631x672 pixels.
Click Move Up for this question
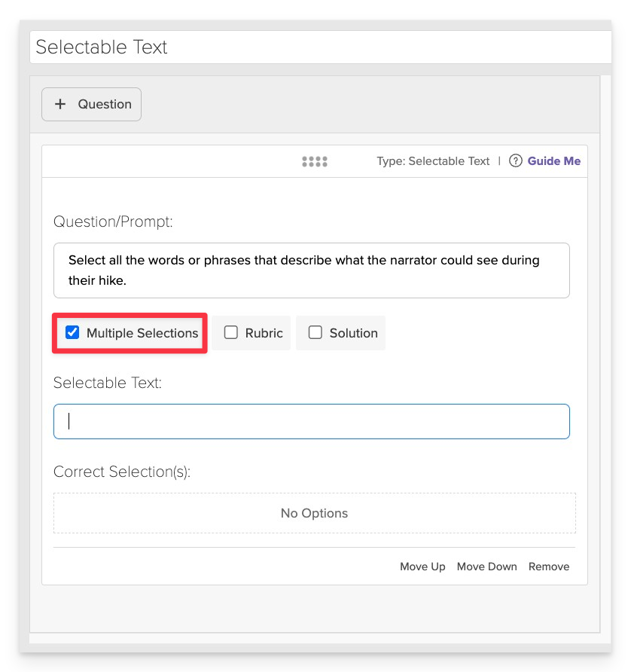(422, 567)
